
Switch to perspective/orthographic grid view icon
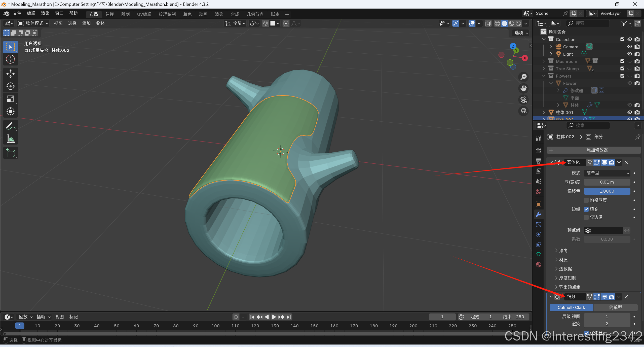point(524,111)
